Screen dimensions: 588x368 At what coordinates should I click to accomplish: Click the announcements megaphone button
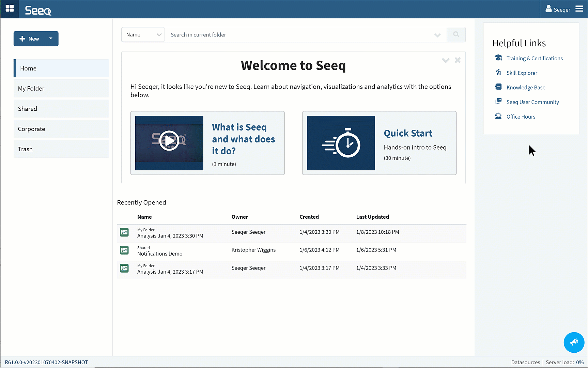click(x=574, y=342)
